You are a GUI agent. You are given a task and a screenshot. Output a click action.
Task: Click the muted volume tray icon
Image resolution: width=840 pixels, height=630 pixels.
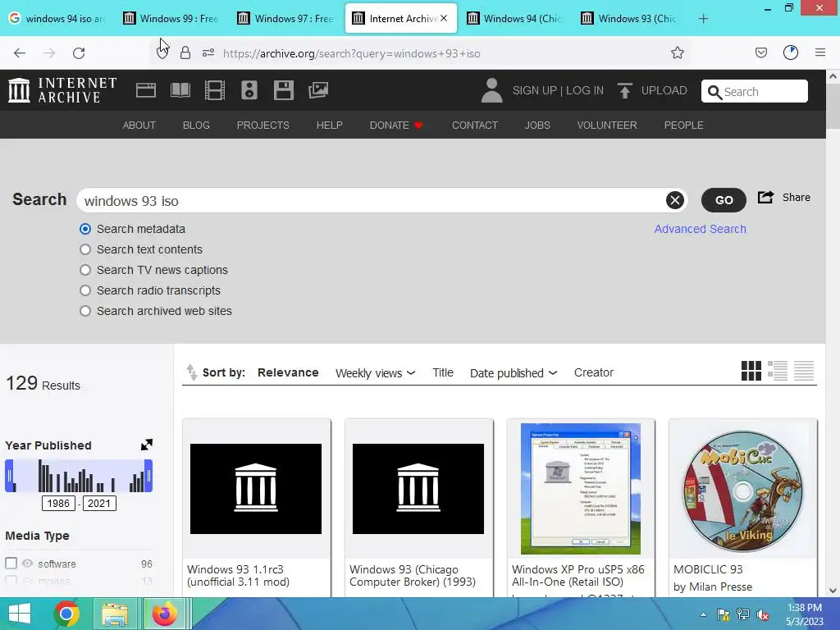tap(763, 614)
